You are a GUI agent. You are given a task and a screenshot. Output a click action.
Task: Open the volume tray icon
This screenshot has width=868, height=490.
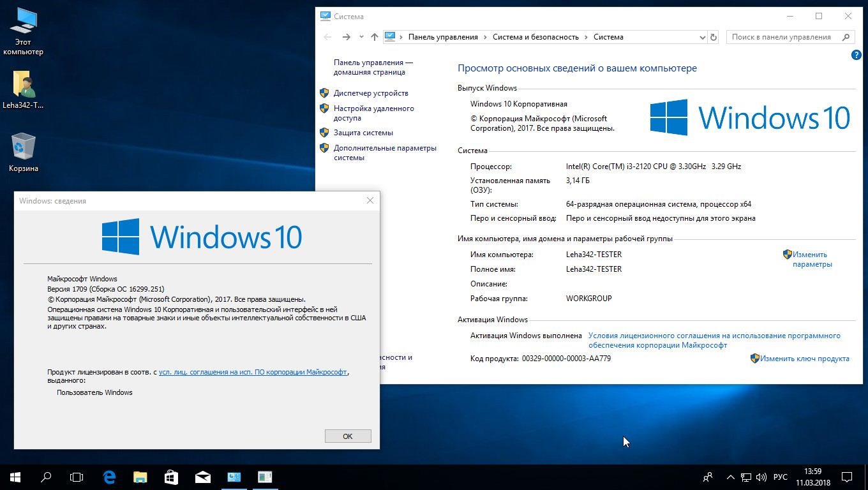tap(761, 477)
